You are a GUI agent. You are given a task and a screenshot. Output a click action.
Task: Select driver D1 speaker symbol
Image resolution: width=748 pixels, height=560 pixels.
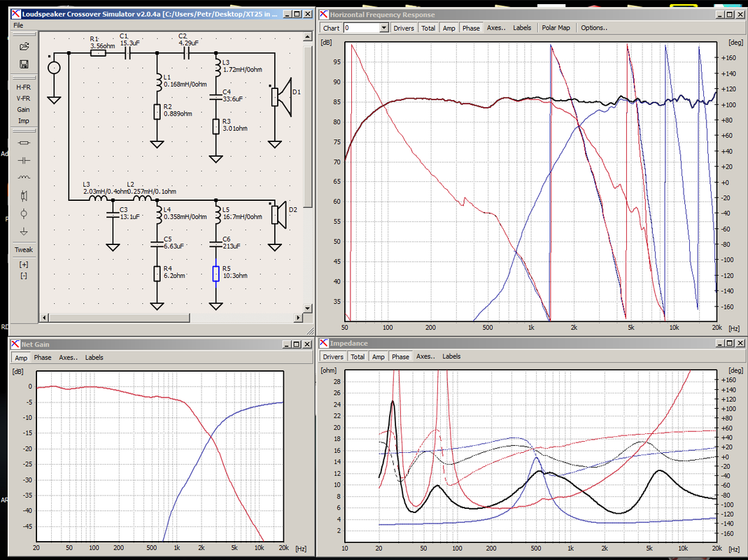[x=281, y=97]
